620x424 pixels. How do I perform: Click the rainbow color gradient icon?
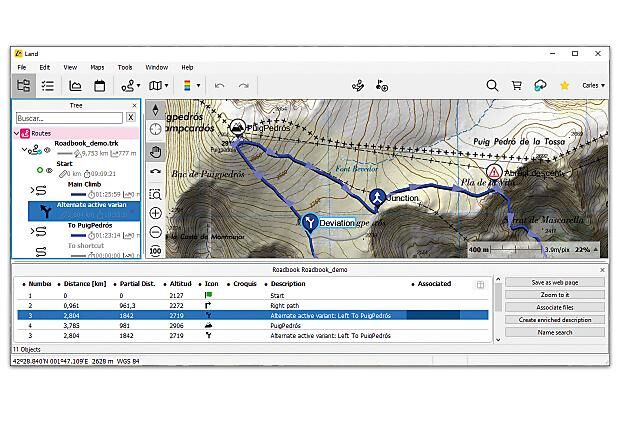tap(187, 85)
